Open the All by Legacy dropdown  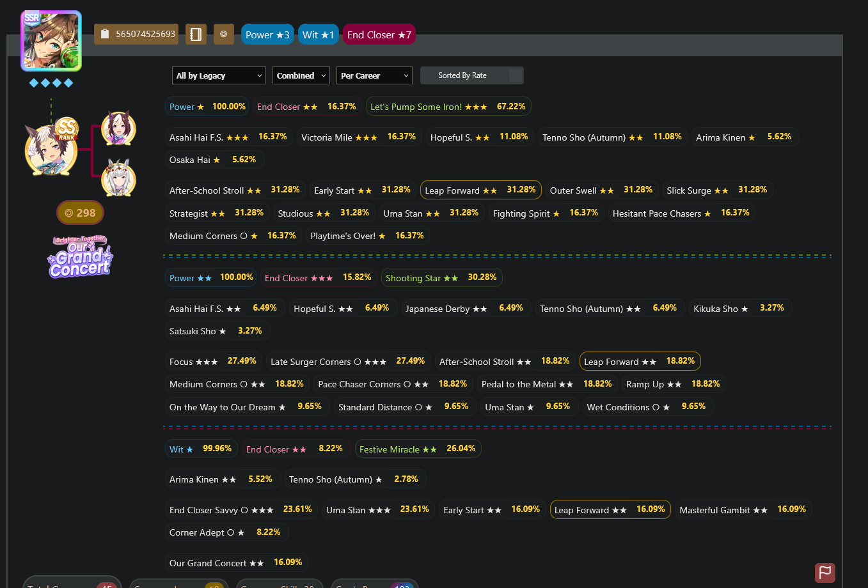219,75
